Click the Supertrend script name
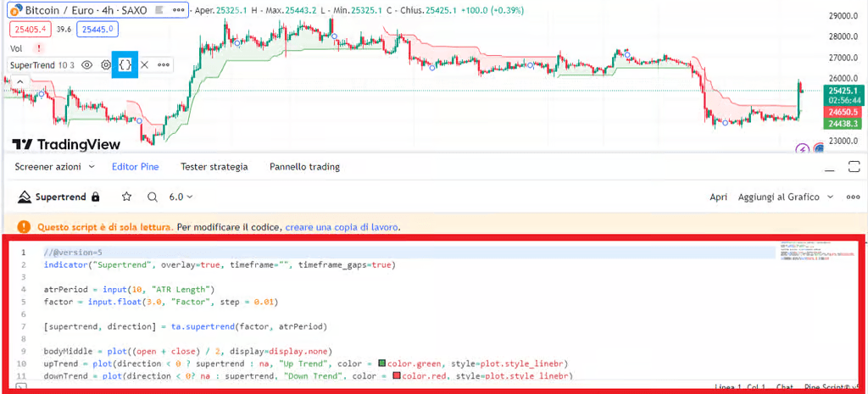 (60, 197)
